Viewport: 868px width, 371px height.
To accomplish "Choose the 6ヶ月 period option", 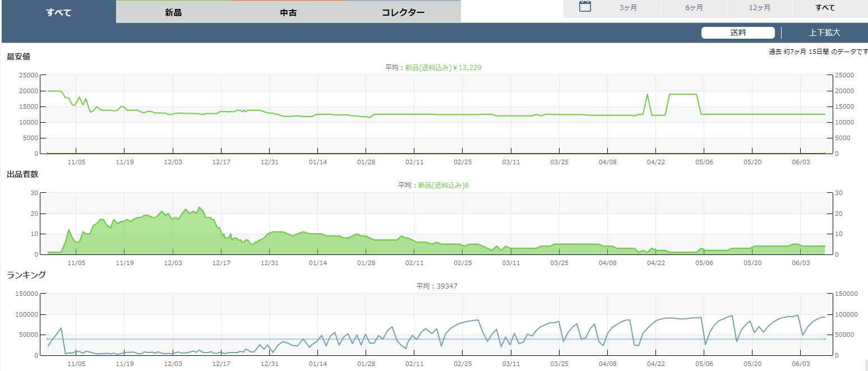I will 694,8.
